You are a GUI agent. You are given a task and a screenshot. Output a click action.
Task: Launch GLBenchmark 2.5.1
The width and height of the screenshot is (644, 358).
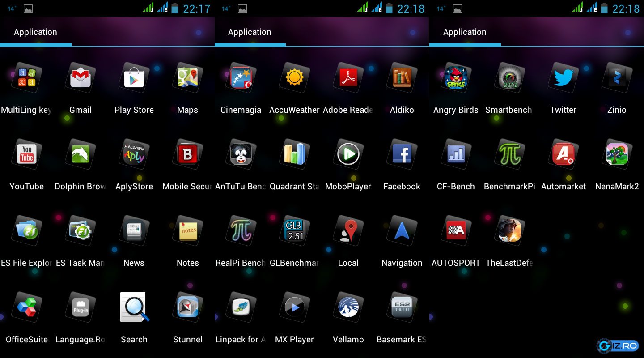(295, 230)
